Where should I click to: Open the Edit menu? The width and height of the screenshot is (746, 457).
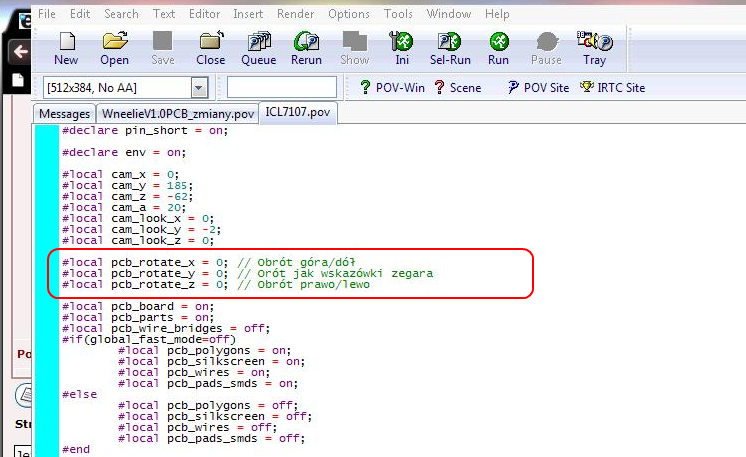pyautogui.click(x=80, y=14)
